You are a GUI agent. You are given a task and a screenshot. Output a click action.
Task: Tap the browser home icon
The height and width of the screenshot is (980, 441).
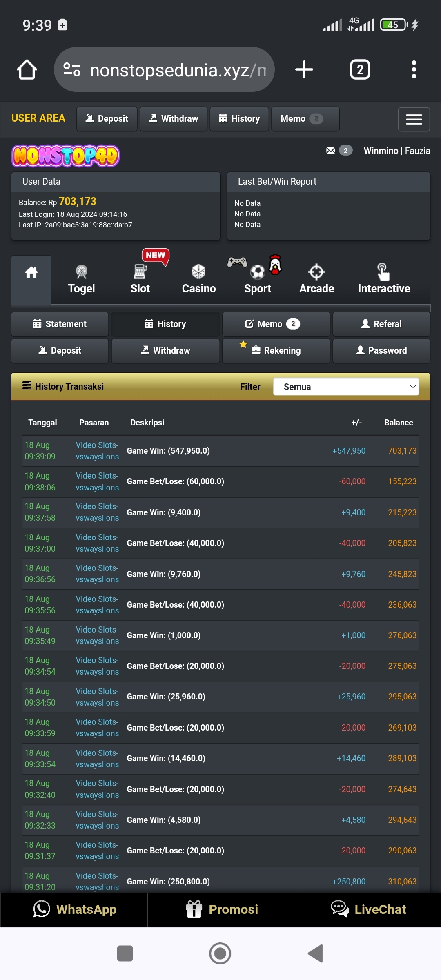pyautogui.click(x=27, y=69)
